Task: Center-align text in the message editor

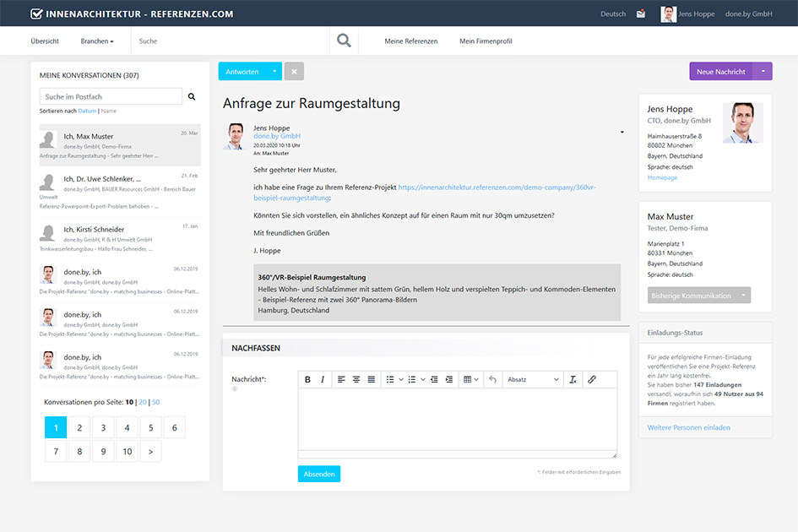Action: 356,380
